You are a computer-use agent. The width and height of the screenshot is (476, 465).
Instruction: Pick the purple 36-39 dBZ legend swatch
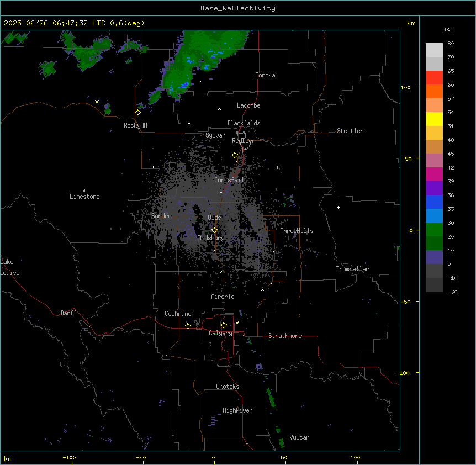coord(434,188)
